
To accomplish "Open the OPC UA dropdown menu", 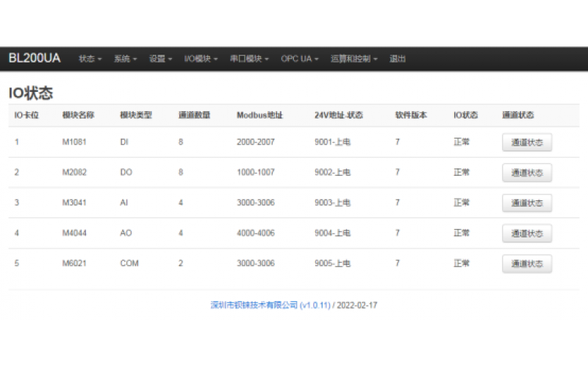I will coord(300,59).
